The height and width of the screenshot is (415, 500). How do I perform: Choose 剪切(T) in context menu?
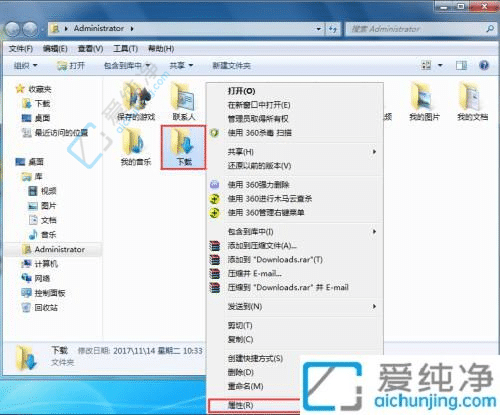pos(295,325)
